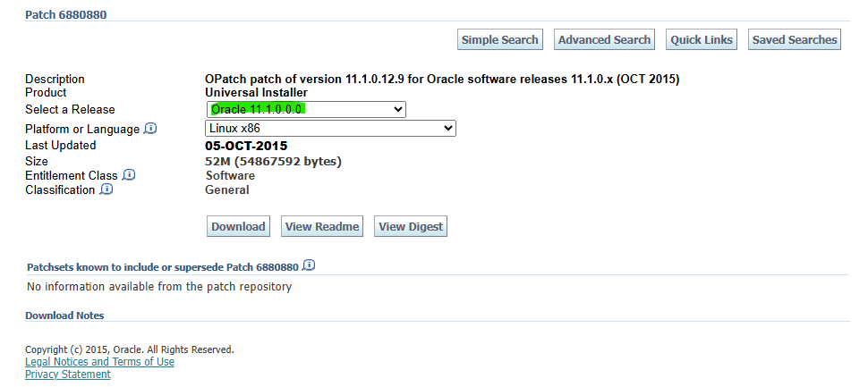Viewport: 868px width, 387px height.
Task: Click the General classification value
Action: click(x=227, y=190)
